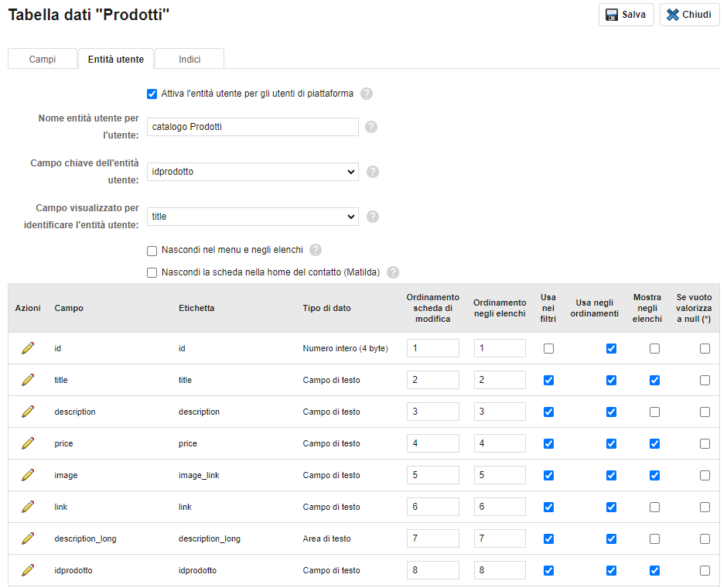The width and height of the screenshot is (727, 588).
Task: Click the pencil icon in the image row
Action: pos(28,475)
